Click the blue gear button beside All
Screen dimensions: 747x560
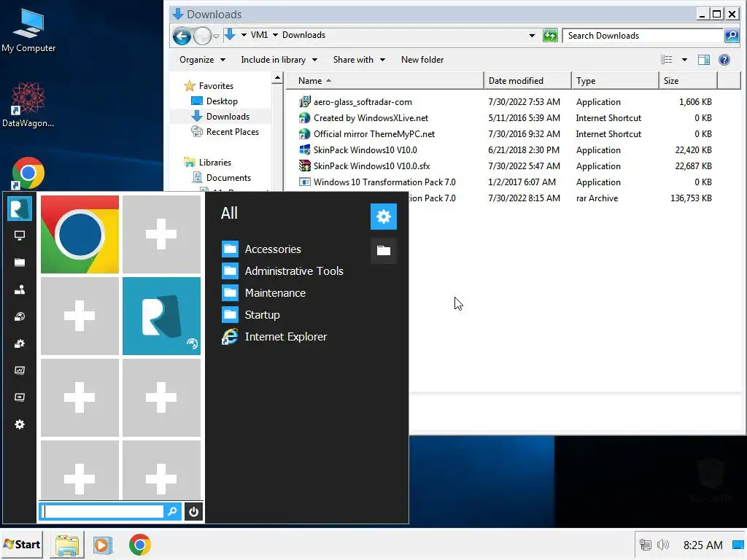point(384,217)
